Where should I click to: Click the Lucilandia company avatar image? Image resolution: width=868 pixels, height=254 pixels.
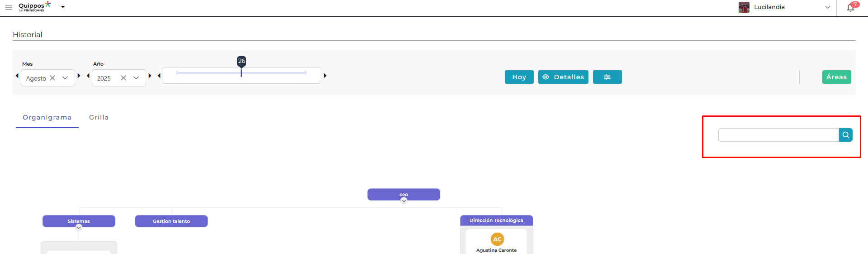[x=744, y=7]
